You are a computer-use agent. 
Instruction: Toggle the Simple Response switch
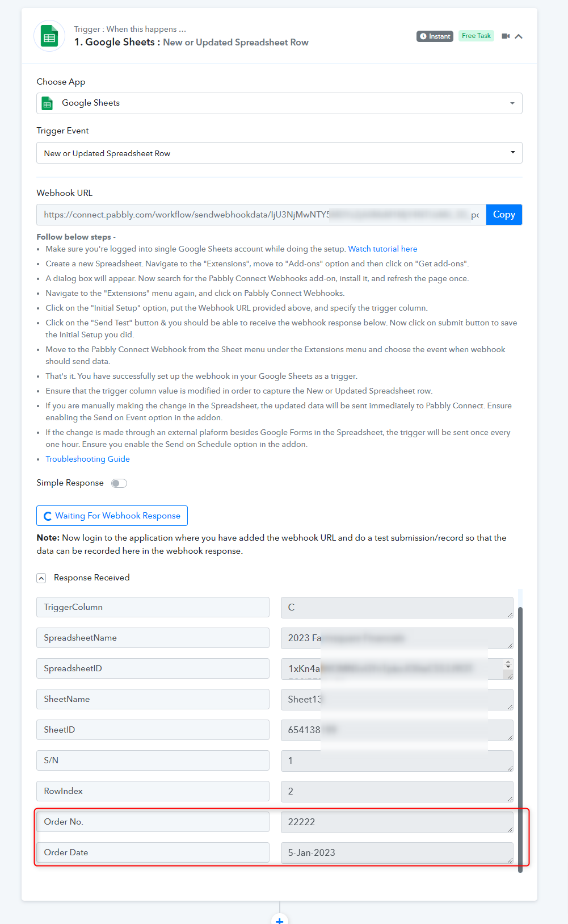point(119,483)
